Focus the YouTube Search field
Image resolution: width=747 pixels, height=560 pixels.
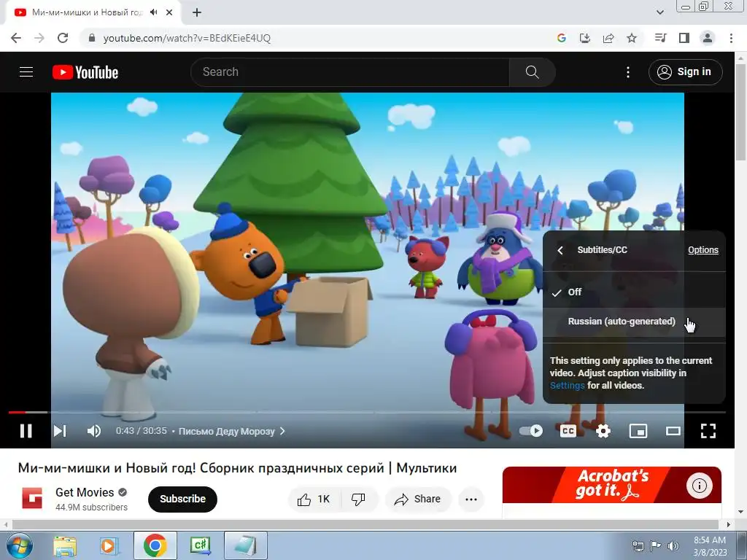click(x=350, y=72)
